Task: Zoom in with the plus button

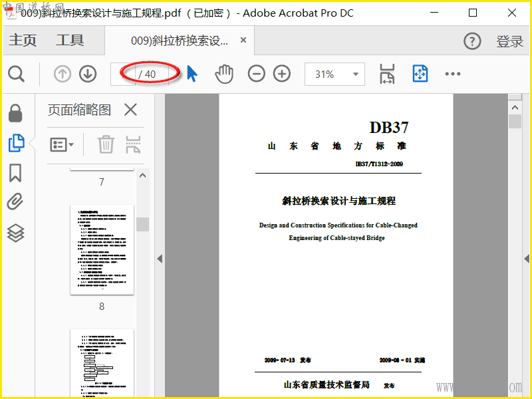Action: 282,74
